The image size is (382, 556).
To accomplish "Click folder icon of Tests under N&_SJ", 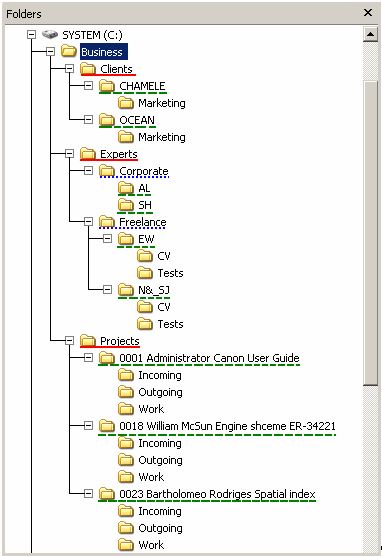I will [145, 323].
